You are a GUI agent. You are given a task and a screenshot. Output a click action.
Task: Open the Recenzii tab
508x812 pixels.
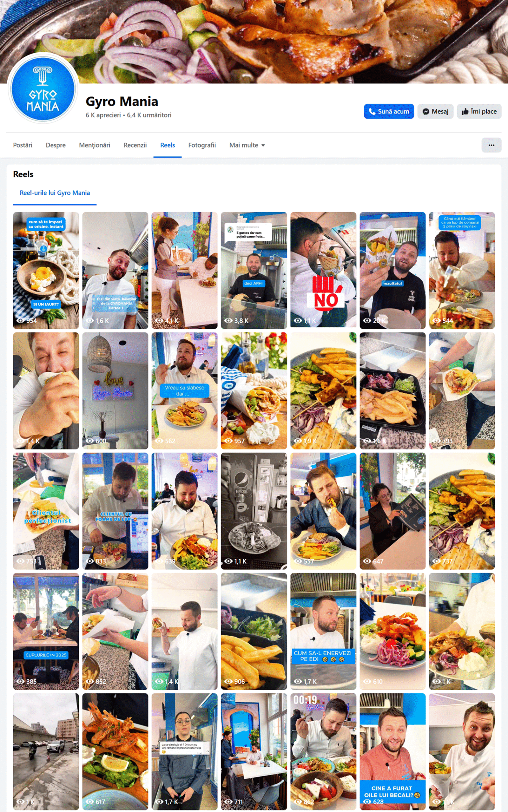(x=135, y=145)
